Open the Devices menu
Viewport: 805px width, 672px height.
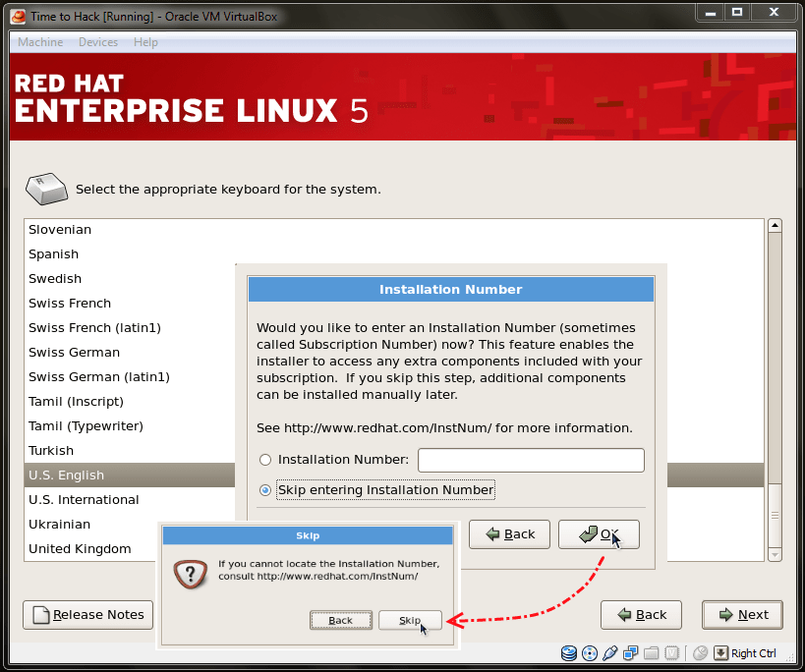pos(98,42)
